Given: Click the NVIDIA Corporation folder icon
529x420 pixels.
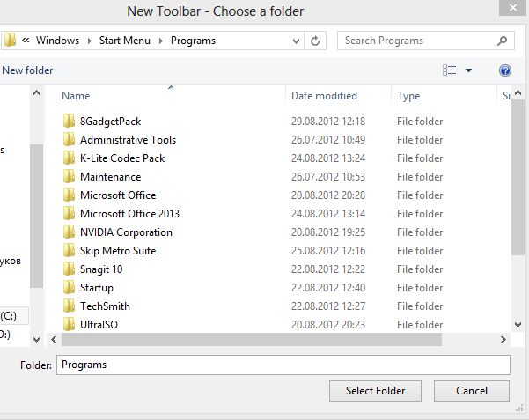Looking at the screenshot, I should [69, 232].
